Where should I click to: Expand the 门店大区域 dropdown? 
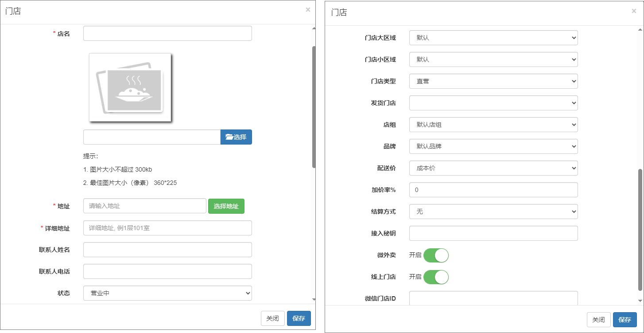click(493, 38)
